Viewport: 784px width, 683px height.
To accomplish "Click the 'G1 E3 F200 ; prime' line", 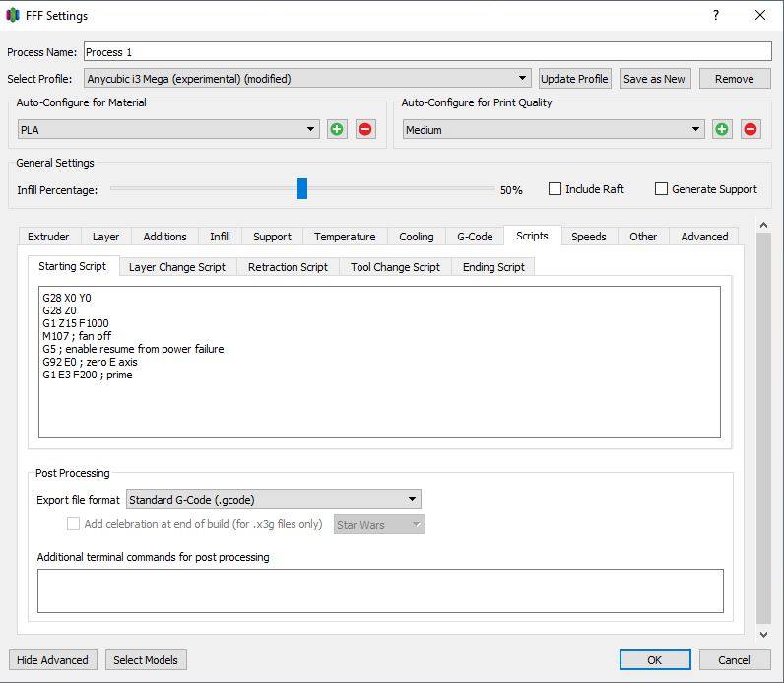I will point(88,375).
